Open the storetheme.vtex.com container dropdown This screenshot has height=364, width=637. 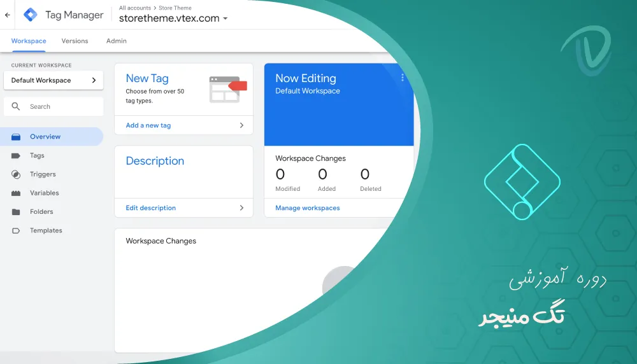[x=173, y=18]
